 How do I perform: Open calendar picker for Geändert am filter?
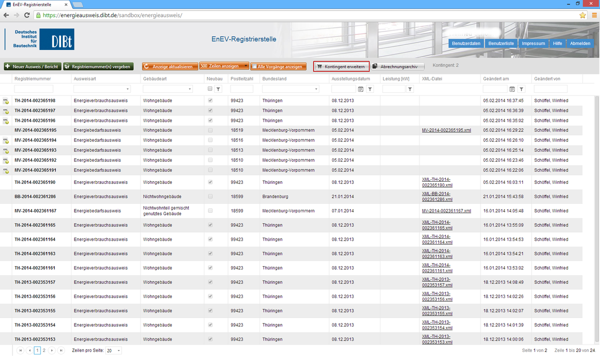[512, 89]
